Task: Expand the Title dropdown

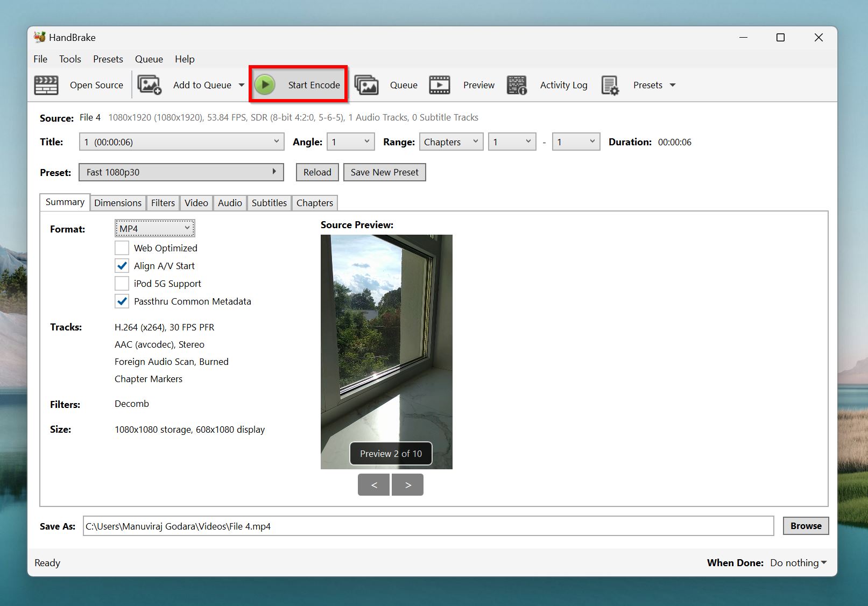Action: [181, 142]
